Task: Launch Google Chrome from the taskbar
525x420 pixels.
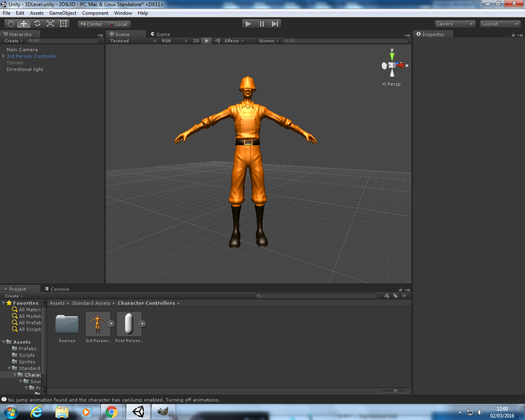Action: pos(112,411)
